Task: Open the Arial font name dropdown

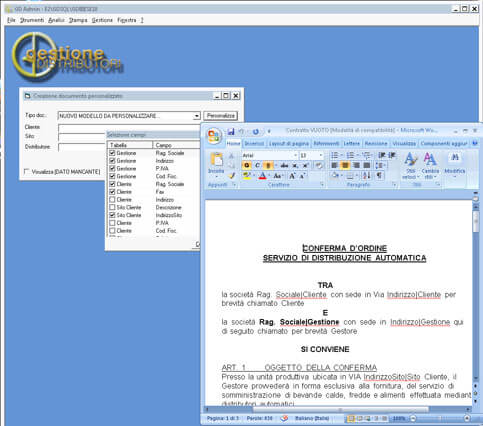Action: (295, 155)
